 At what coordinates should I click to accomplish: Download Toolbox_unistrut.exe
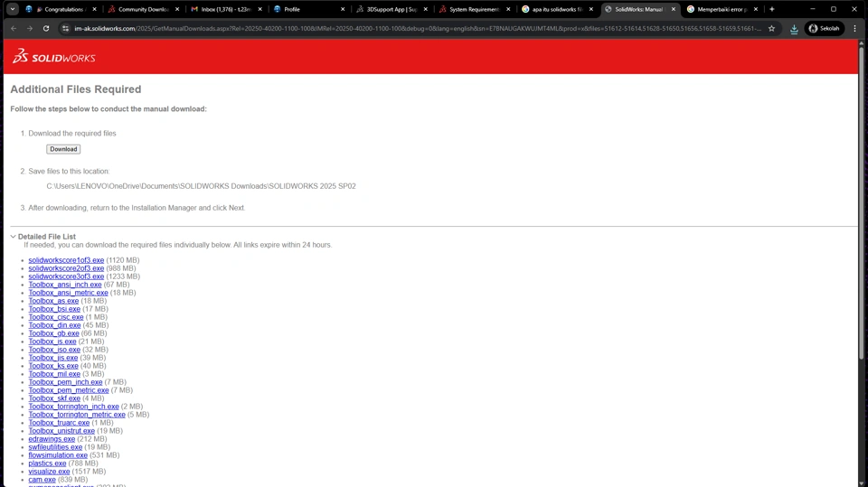click(61, 431)
